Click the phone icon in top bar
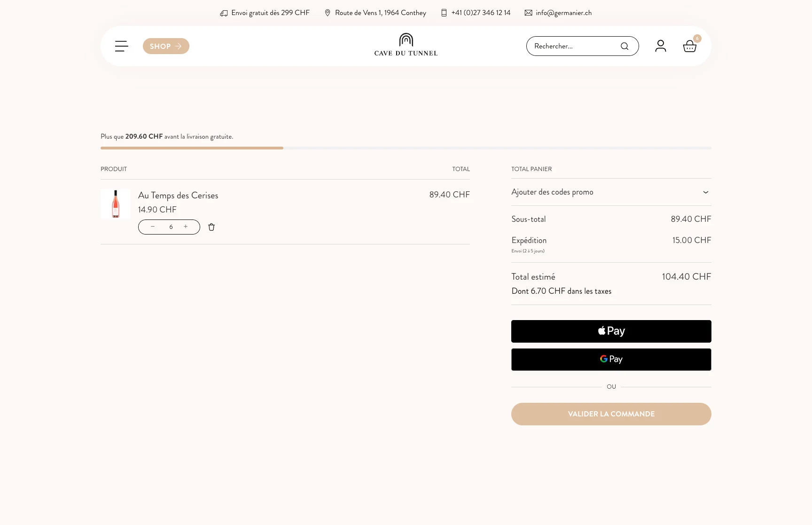Screen dimensions: 812x525 [444, 13]
